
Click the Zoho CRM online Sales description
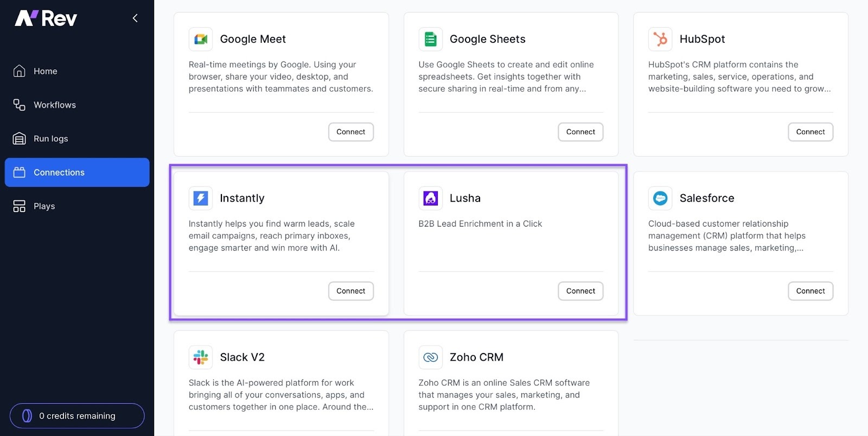coord(504,395)
